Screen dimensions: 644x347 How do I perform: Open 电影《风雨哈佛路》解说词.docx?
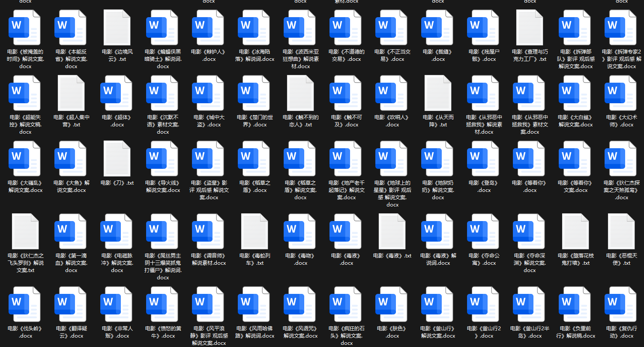(254, 305)
